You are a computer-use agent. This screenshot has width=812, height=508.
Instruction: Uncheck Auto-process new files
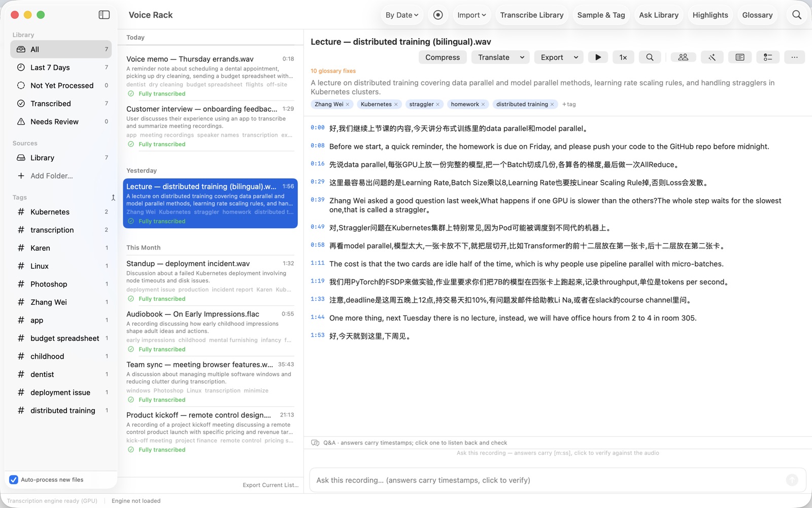(14, 480)
